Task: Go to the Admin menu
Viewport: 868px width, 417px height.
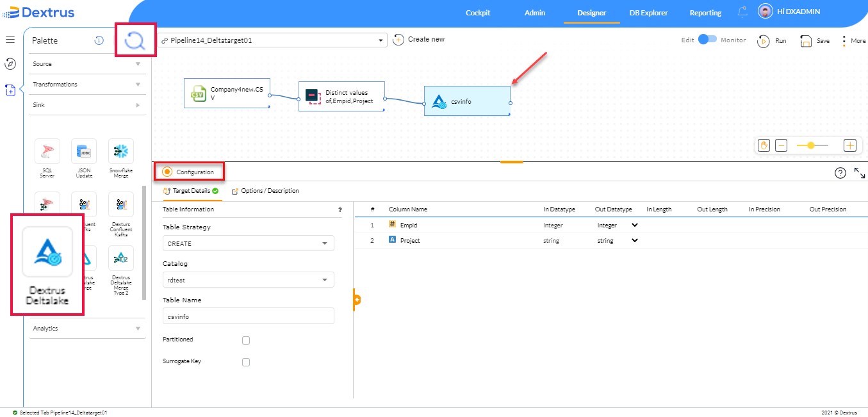Action: [x=535, y=13]
